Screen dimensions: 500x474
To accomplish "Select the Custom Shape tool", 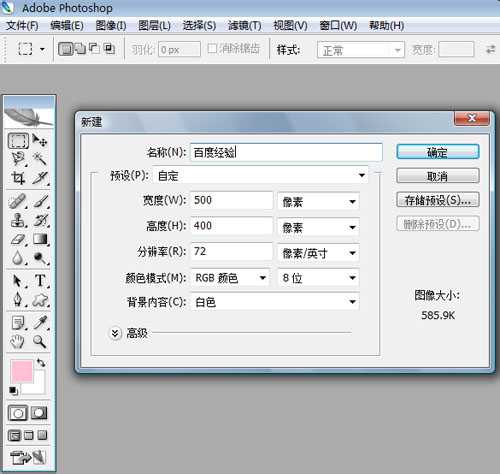I will point(40,300).
